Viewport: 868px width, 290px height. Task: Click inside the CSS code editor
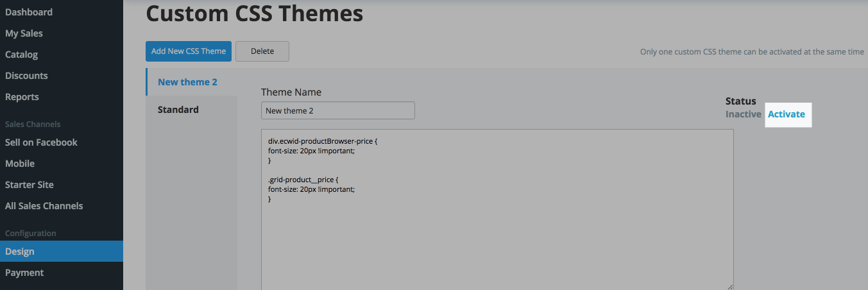coord(497,210)
